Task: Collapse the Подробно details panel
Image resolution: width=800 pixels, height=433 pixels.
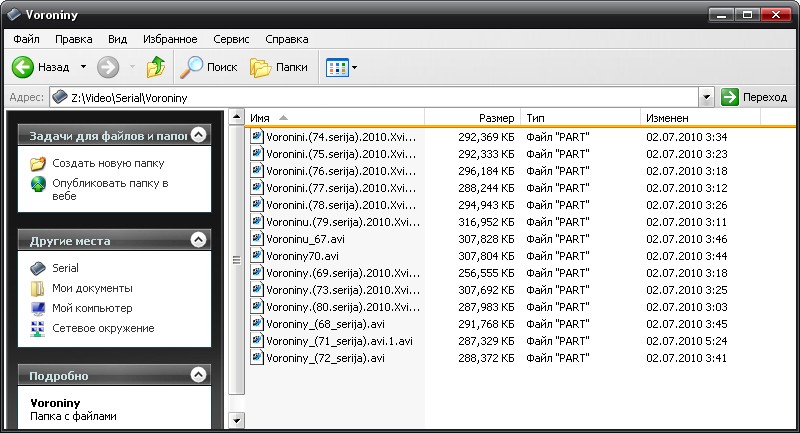Action: coord(198,375)
